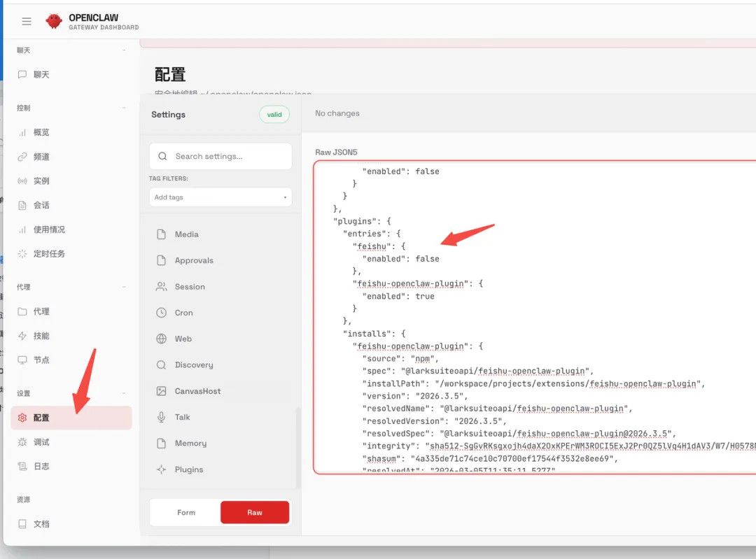Open 调试 debug bug icon

tap(22, 442)
